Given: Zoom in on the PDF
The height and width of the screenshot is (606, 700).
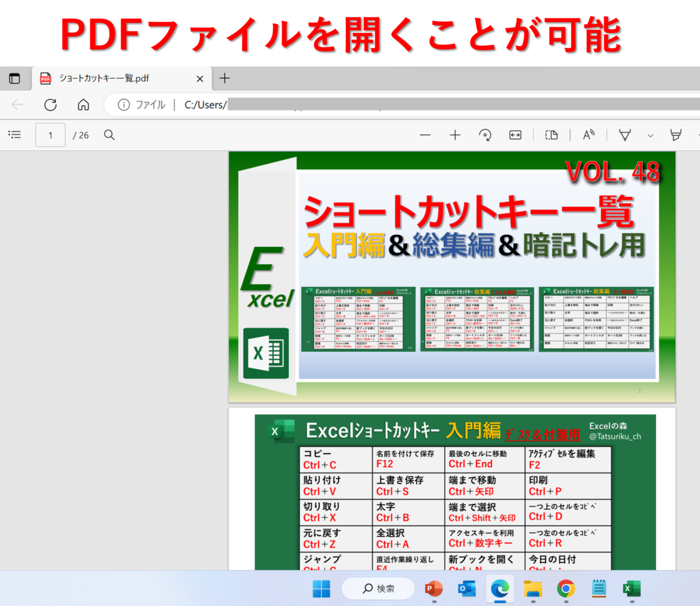Looking at the screenshot, I should 455,135.
